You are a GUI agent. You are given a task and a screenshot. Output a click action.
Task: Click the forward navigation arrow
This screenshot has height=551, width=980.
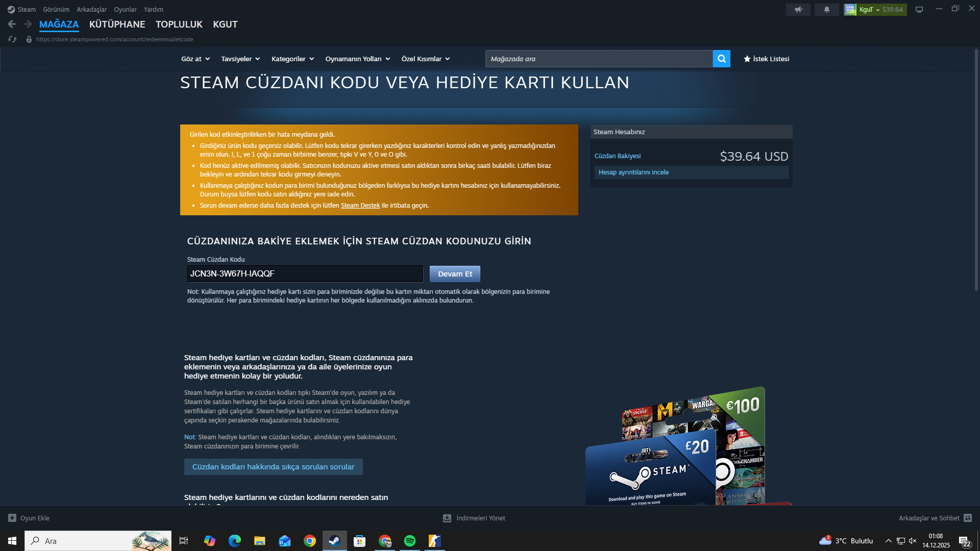coord(28,24)
